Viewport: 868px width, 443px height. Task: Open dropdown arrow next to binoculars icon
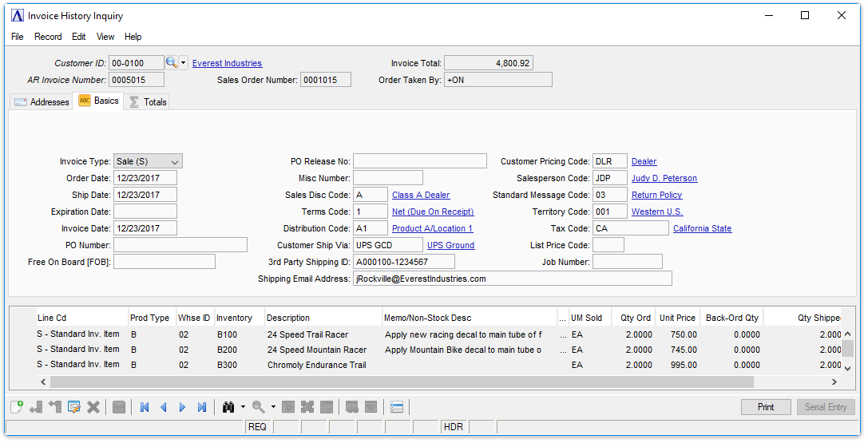(x=243, y=407)
